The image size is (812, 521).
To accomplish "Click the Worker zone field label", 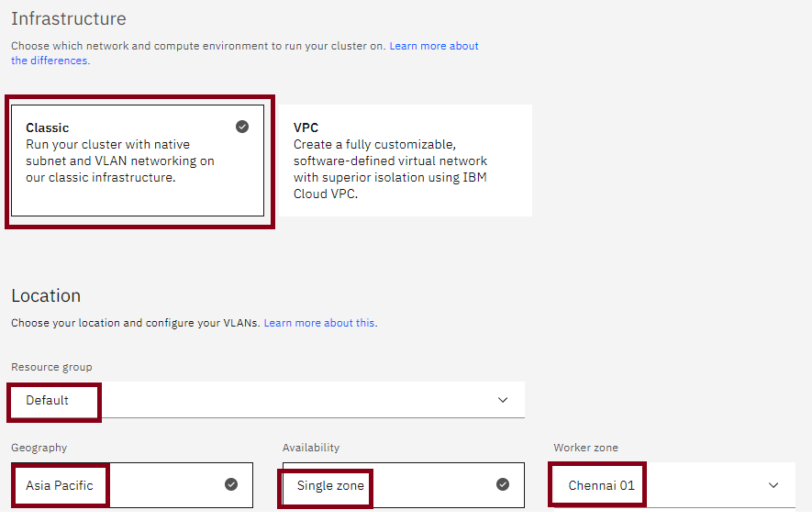I will [x=585, y=448].
